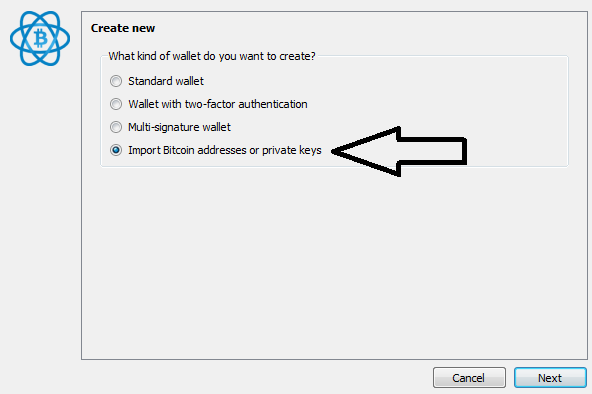Click the "Create new" heading
This screenshot has height=394, width=592.
(x=123, y=28)
